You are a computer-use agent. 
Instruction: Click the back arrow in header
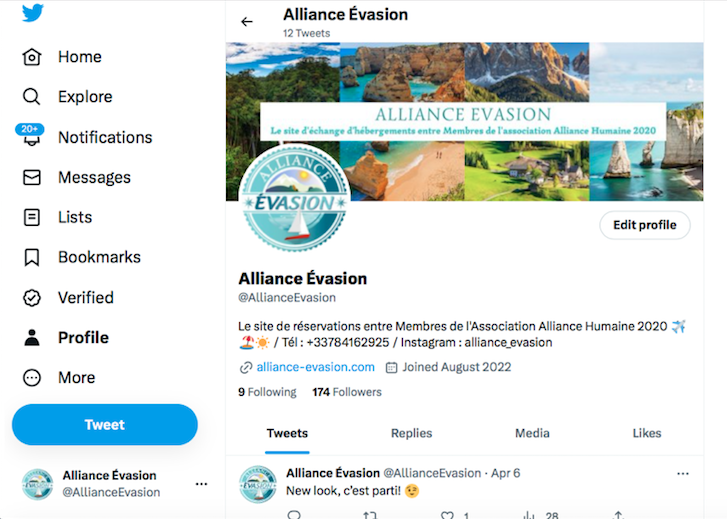click(247, 22)
